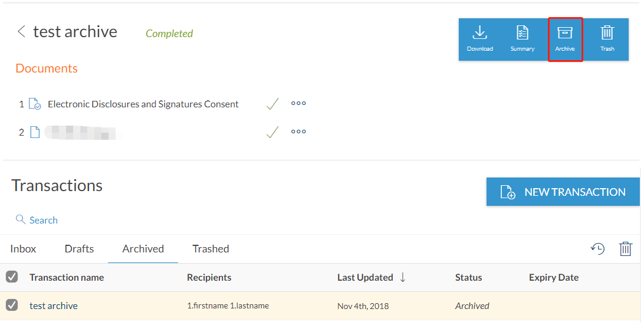
Task: Open options menu for Electronic Disclosures document
Action: click(298, 104)
